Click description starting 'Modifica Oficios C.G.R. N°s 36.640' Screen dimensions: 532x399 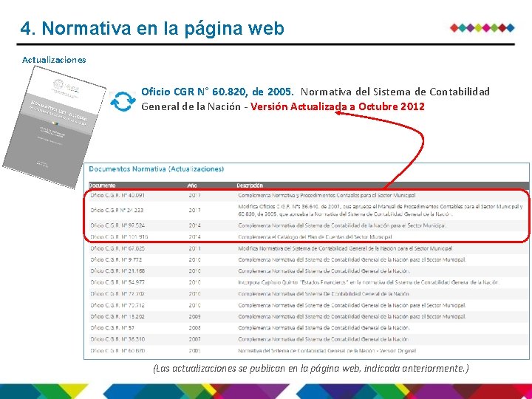pos(381,211)
